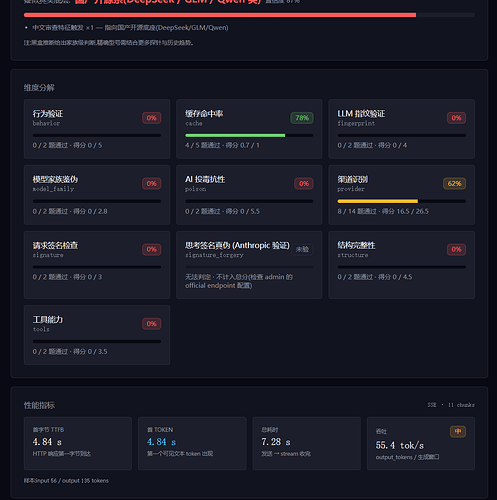Click the 0% badge on poison card
Screen dimensions: 497x500
304,184
